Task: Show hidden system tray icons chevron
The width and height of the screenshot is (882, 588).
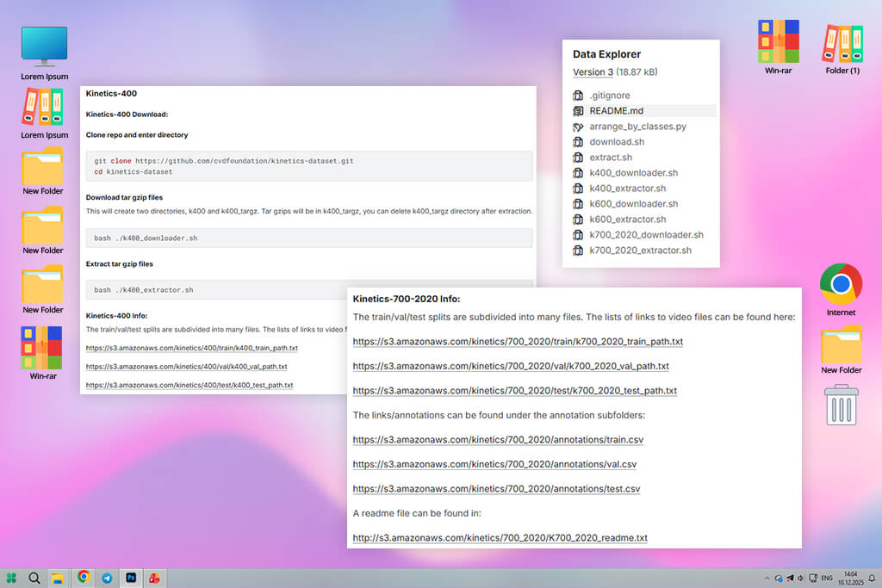Action: point(767,579)
